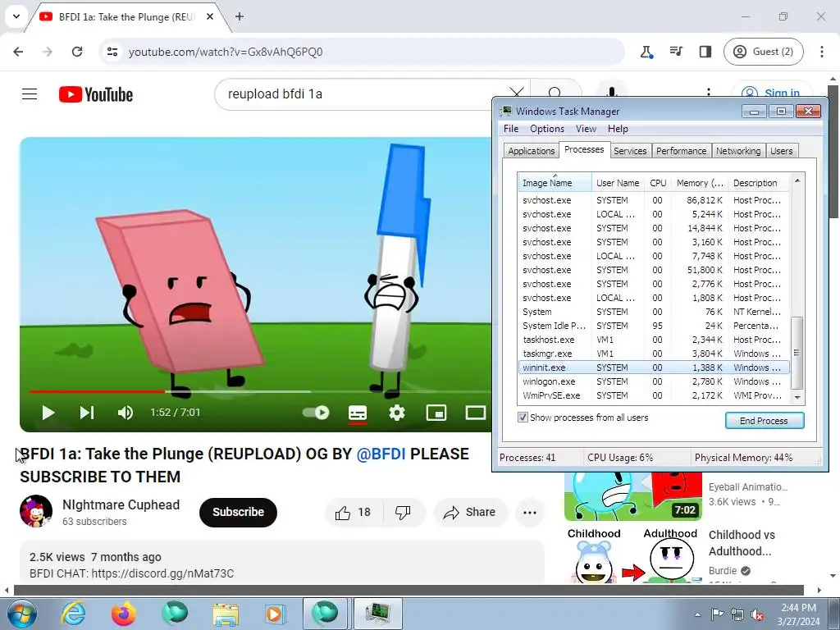The image size is (840, 630).
Task: Toggle the Chrome side panel
Action: coord(705,52)
